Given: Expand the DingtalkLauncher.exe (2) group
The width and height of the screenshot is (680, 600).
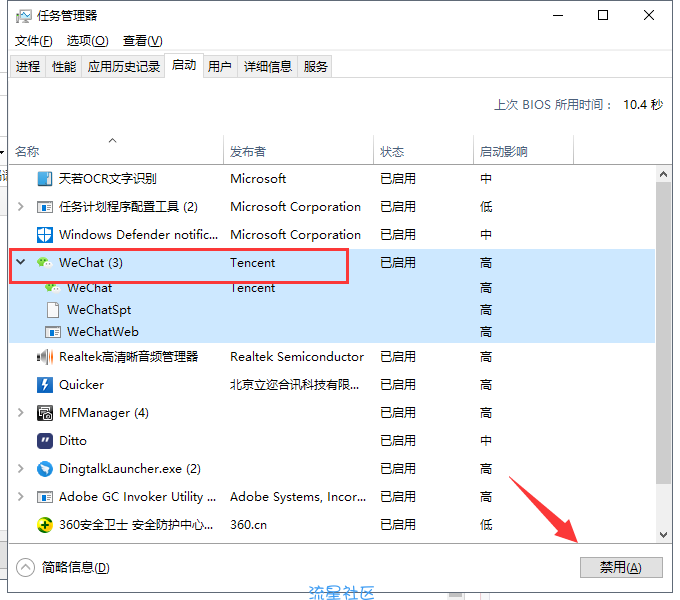Looking at the screenshot, I should pos(20,469).
